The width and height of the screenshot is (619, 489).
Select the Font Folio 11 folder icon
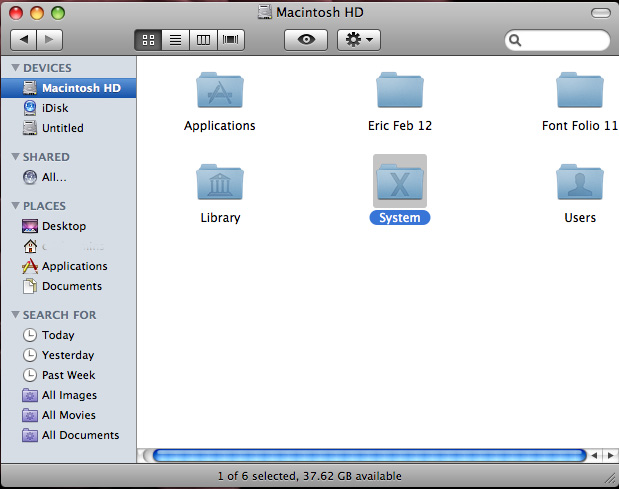click(x=580, y=90)
